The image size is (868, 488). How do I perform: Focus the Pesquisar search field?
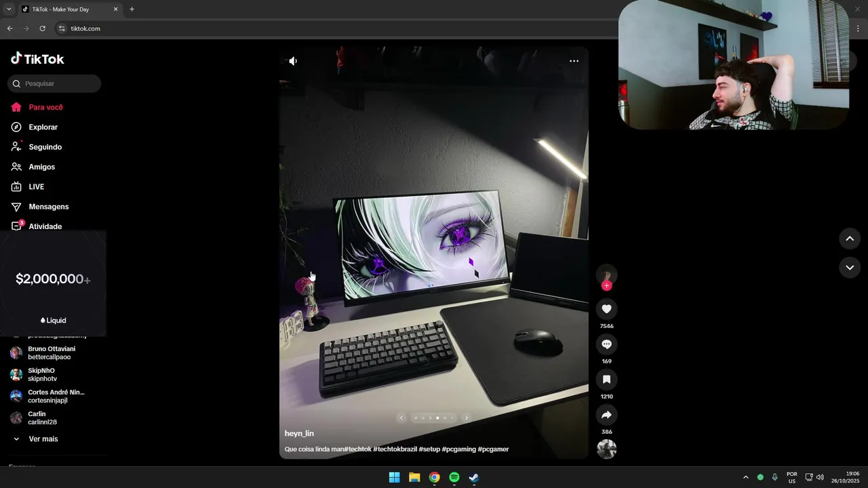click(x=54, y=83)
